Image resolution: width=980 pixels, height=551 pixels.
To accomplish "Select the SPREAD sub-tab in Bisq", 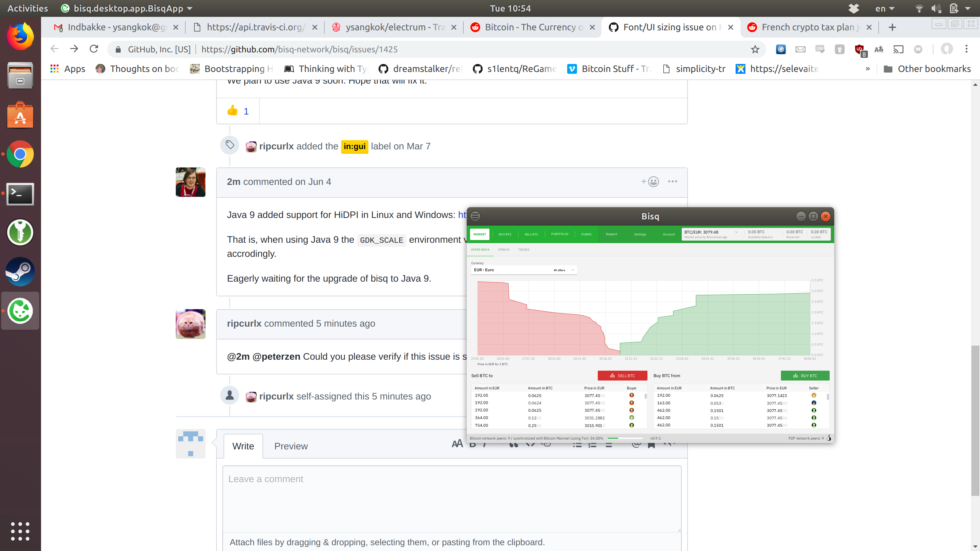I will 504,250.
